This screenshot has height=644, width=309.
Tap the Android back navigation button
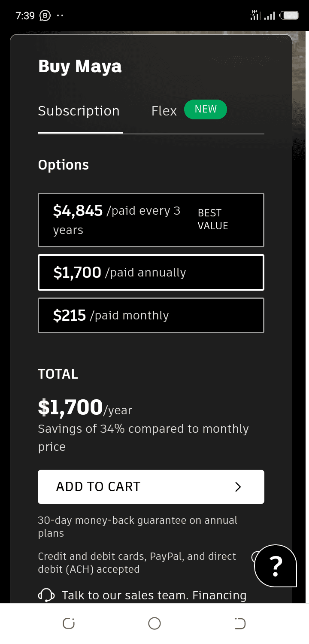[240, 623]
